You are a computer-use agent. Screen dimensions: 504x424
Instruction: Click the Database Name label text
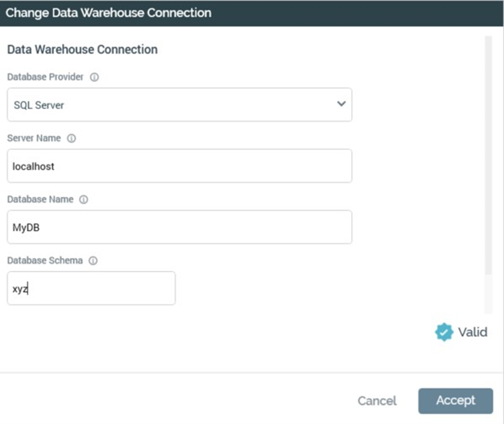click(x=40, y=199)
